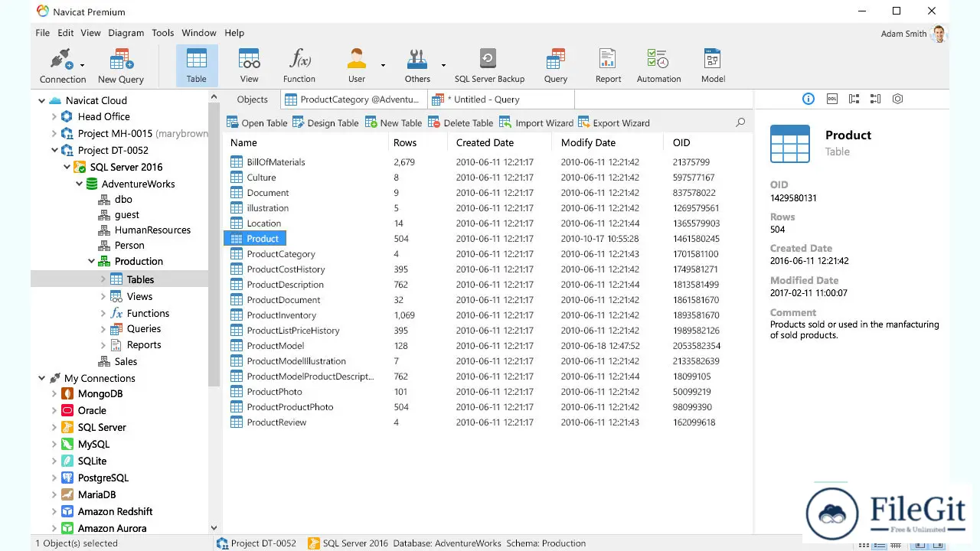
Task: Click Adam Smith's avatar
Action: tap(939, 34)
